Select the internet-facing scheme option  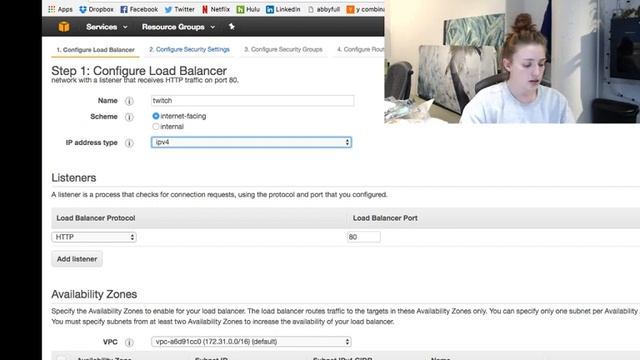pos(156,116)
